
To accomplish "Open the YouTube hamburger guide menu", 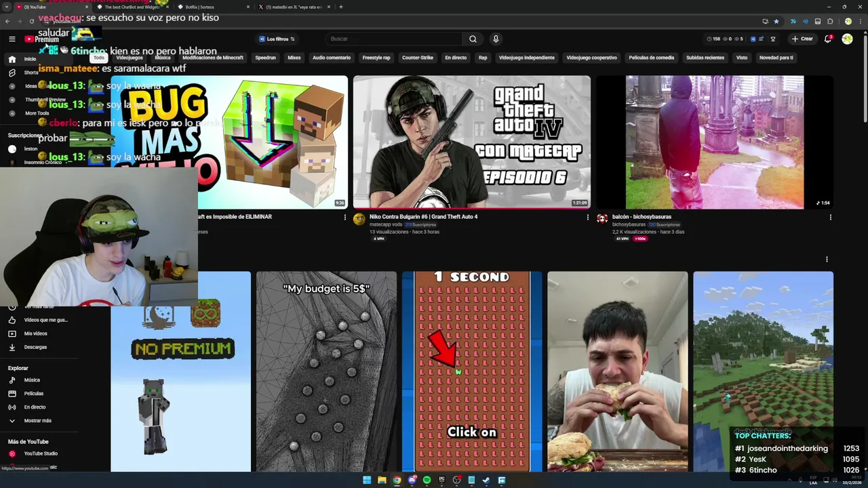I will pyautogui.click(x=12, y=39).
